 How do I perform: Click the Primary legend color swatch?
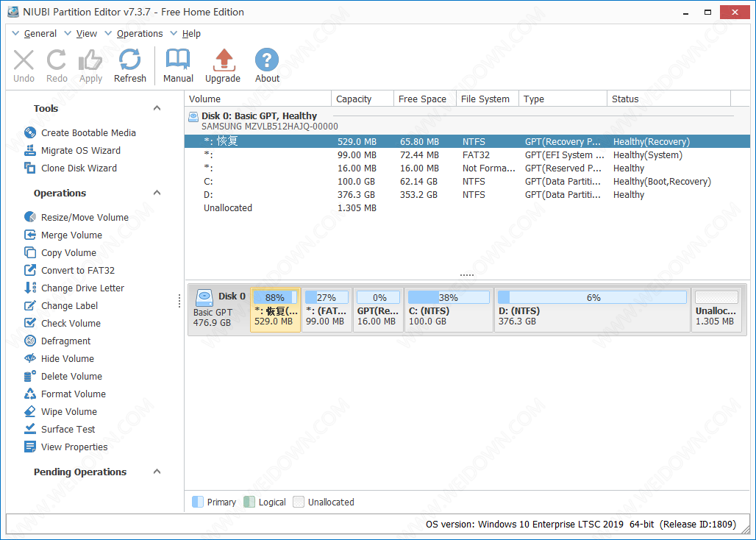coord(198,502)
